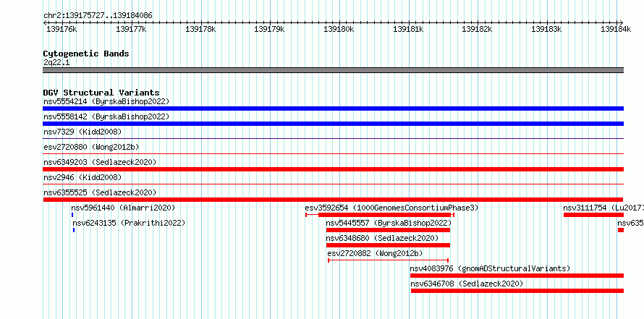
Task: Click the red bar below nsv4083976 label
Action: tap(517, 276)
